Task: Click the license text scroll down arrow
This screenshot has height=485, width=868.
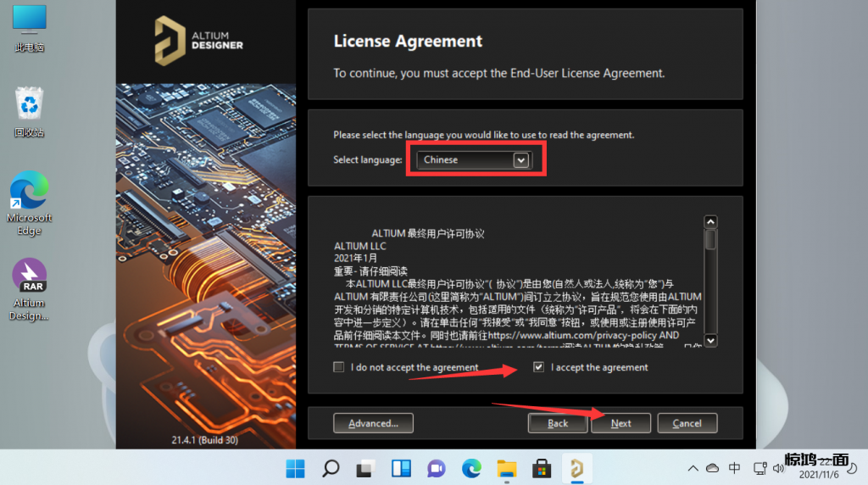Action: click(x=710, y=340)
